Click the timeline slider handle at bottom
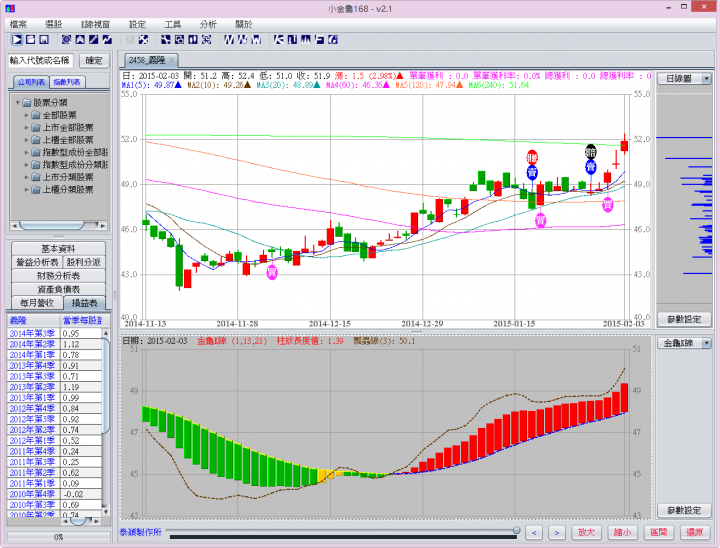 click(517, 531)
